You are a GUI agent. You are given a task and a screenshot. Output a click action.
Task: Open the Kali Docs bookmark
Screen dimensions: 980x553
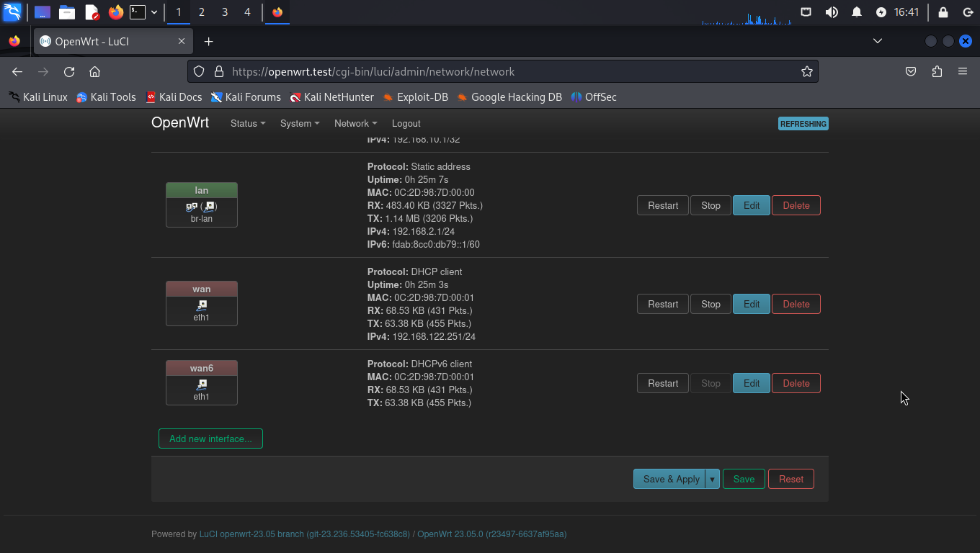click(174, 96)
